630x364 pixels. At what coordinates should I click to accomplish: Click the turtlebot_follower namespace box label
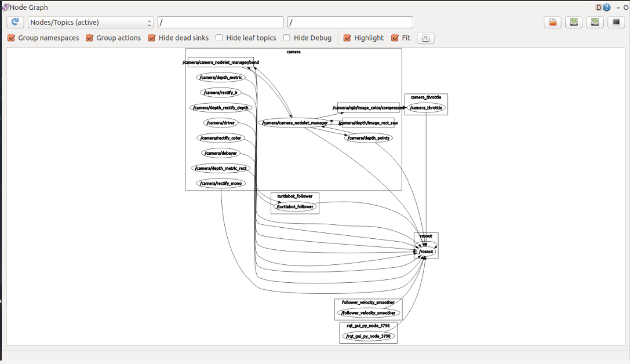pyautogui.click(x=295, y=196)
